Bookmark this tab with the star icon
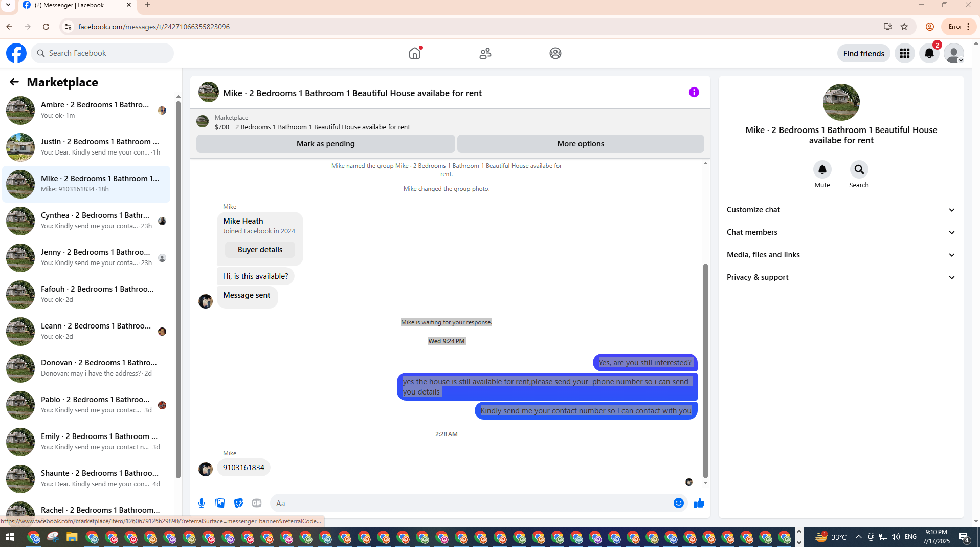The width and height of the screenshot is (980, 547). click(x=904, y=27)
